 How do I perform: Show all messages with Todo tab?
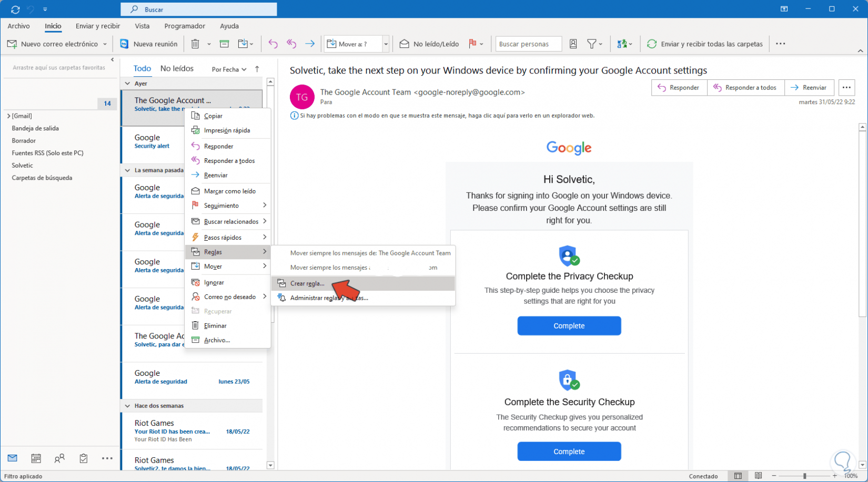(142, 69)
